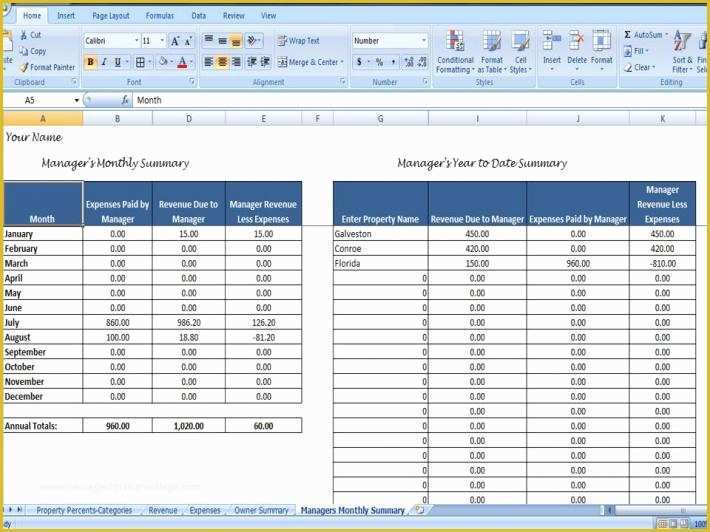The image size is (710, 532).
Task: Click Increase Decimal icon
Action: [x=409, y=62]
